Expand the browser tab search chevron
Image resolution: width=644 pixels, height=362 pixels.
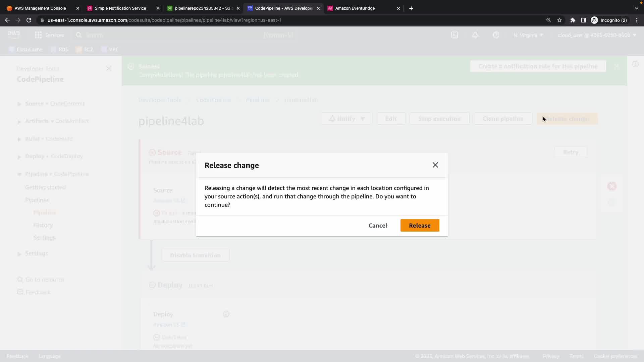pyautogui.click(x=637, y=8)
